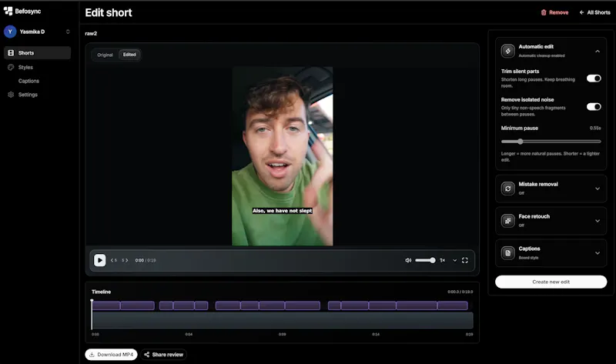Click the chevron next to playback speed
This screenshot has height=364, width=616.
tap(455, 260)
